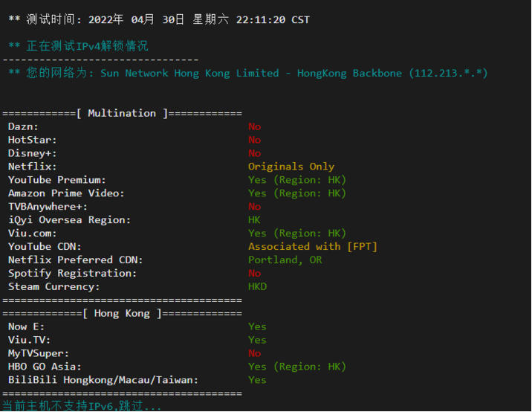
Task: Click the Dazn label
Action: pos(23,126)
